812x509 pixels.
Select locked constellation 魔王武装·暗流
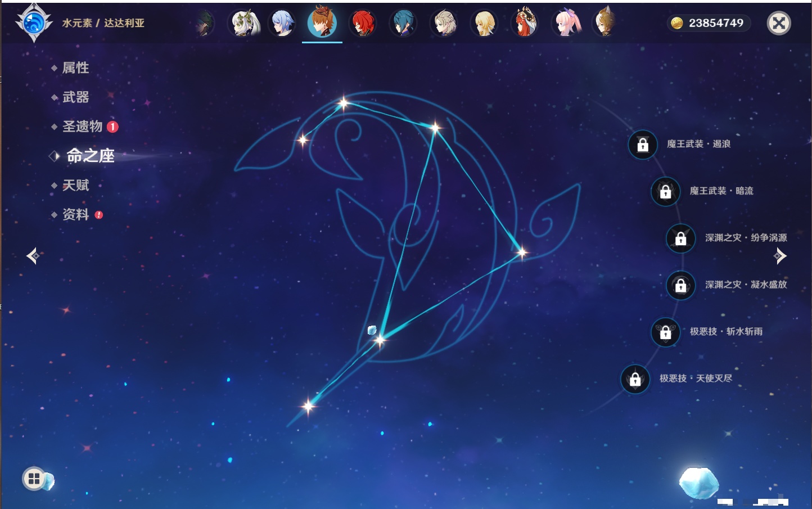pyautogui.click(x=665, y=191)
